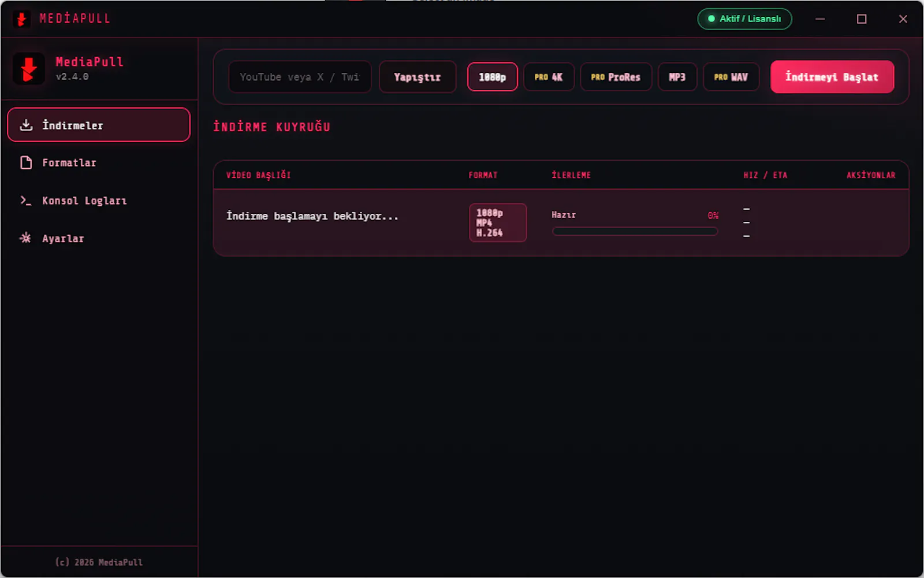The image size is (924, 578).
Task: Click the AKSİYONLAR column header
Action: tap(871, 175)
